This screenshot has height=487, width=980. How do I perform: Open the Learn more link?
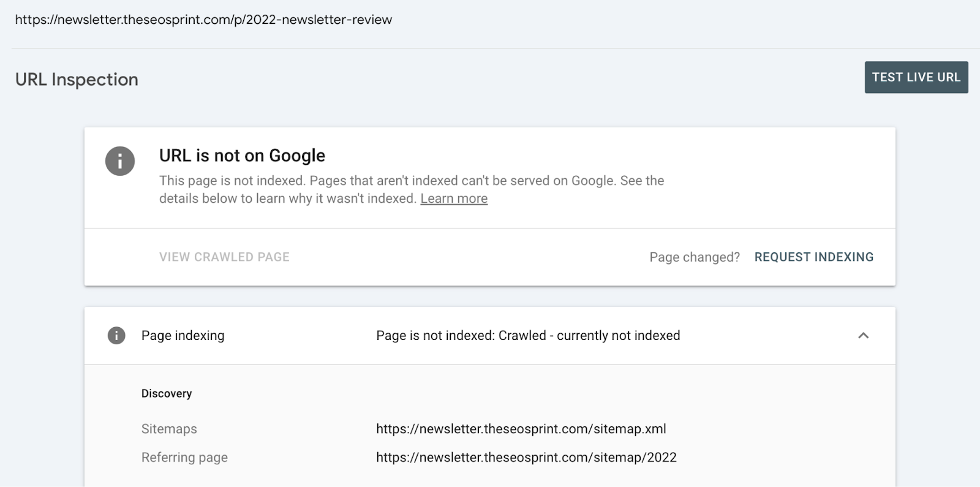[x=454, y=198]
